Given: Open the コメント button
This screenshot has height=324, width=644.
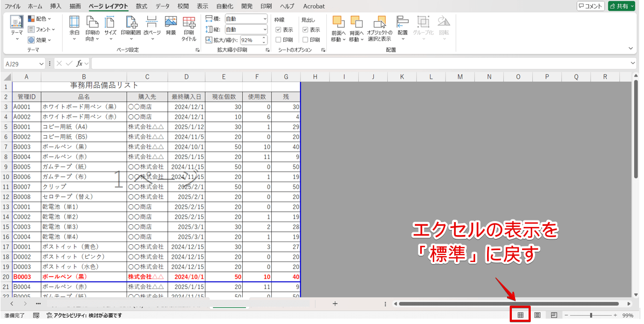Looking at the screenshot, I should [592, 6].
